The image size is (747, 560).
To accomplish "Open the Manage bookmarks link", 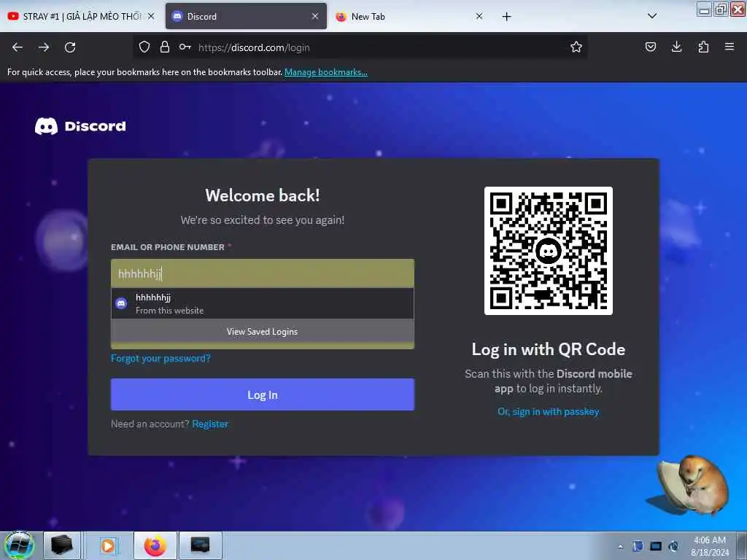I will tap(326, 72).
